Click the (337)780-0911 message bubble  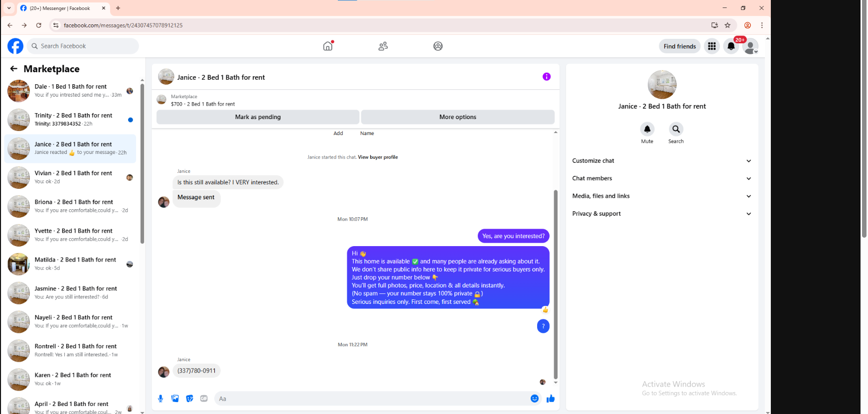pos(197,371)
